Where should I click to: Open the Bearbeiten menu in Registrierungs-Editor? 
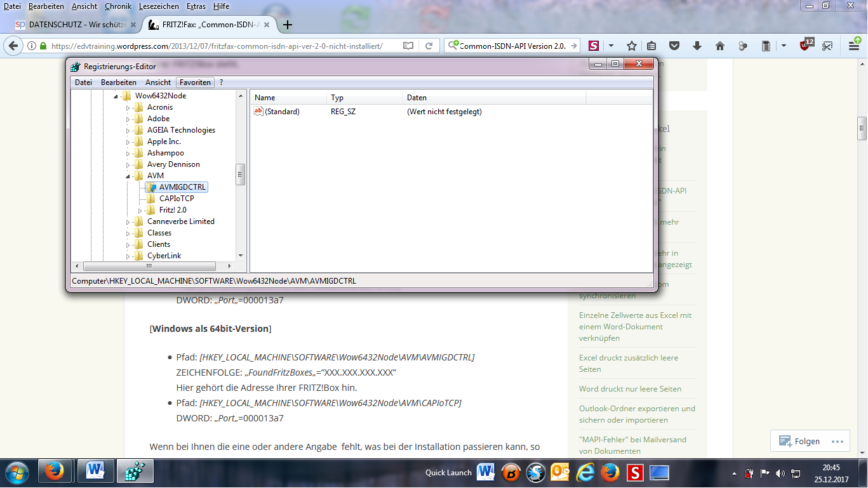point(119,82)
